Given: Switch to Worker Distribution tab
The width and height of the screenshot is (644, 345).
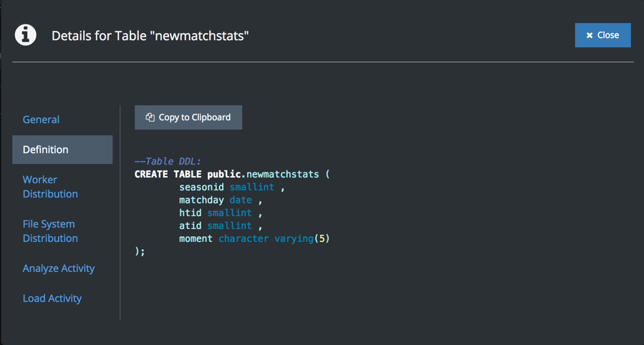Looking at the screenshot, I should point(50,187).
